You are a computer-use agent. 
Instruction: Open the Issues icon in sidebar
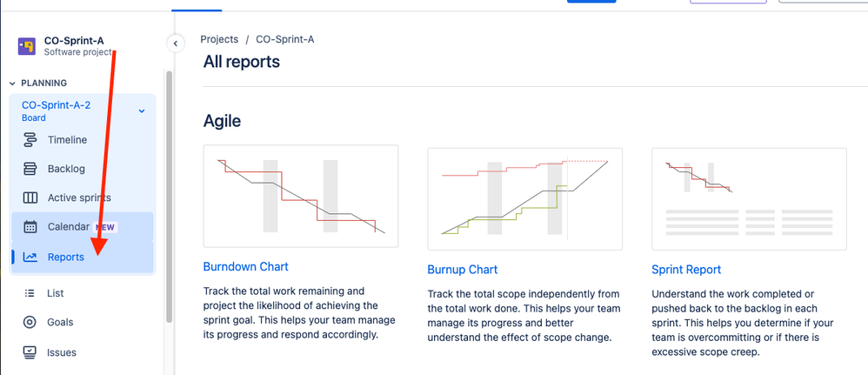[x=30, y=352]
